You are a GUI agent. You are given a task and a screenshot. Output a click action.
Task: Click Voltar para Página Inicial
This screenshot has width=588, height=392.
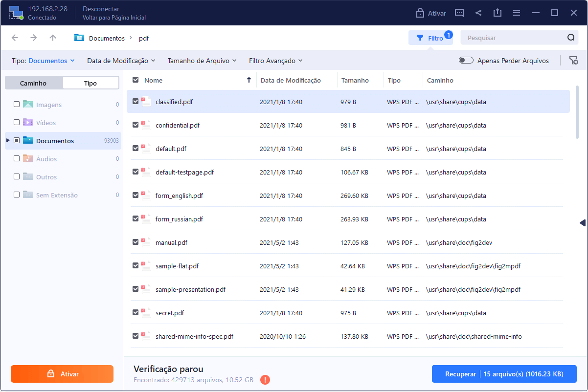[114, 18]
